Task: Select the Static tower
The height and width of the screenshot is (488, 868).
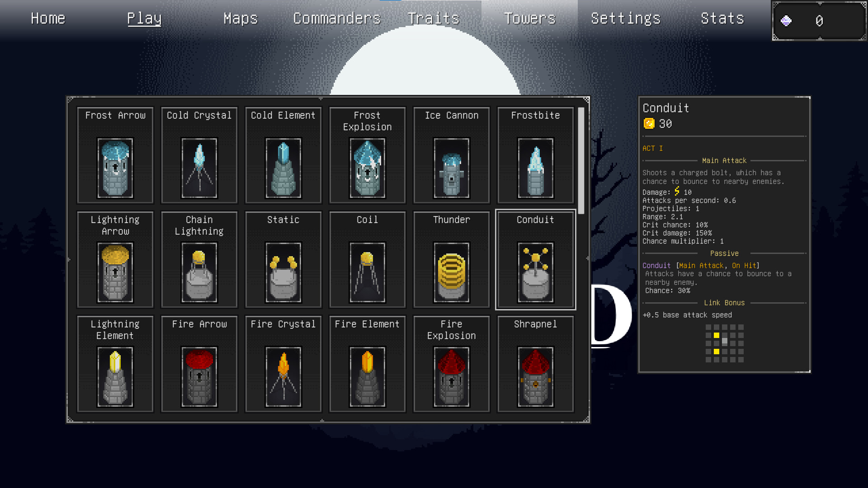Action: click(x=283, y=260)
